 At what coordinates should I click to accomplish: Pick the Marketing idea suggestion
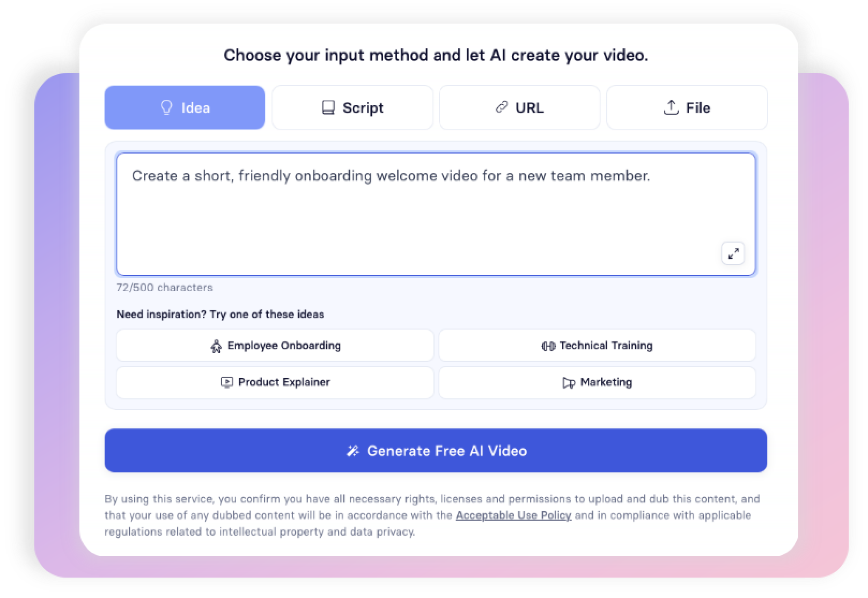[x=597, y=382]
